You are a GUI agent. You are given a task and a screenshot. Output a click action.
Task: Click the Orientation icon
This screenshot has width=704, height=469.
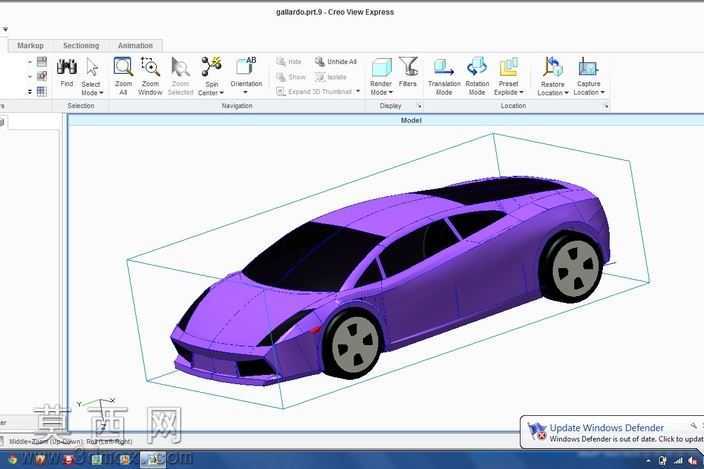[x=246, y=66]
